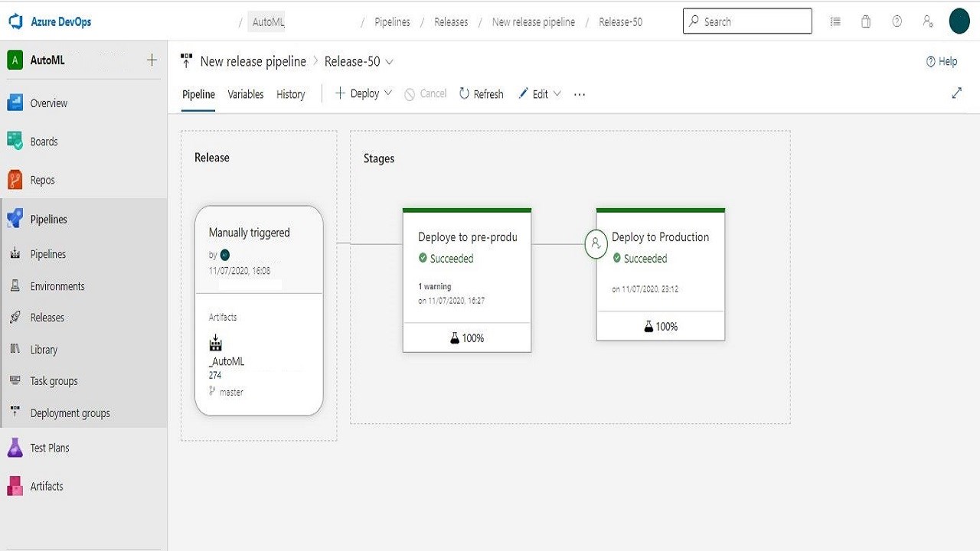980x551 pixels.
Task: Click the New release pipeline title link
Action: [x=253, y=61]
